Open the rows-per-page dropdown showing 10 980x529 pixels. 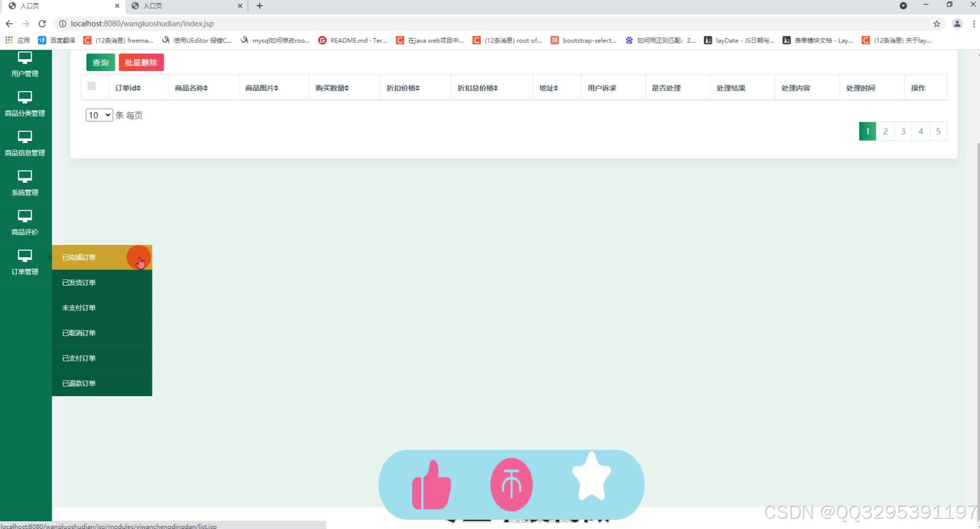[x=99, y=115]
